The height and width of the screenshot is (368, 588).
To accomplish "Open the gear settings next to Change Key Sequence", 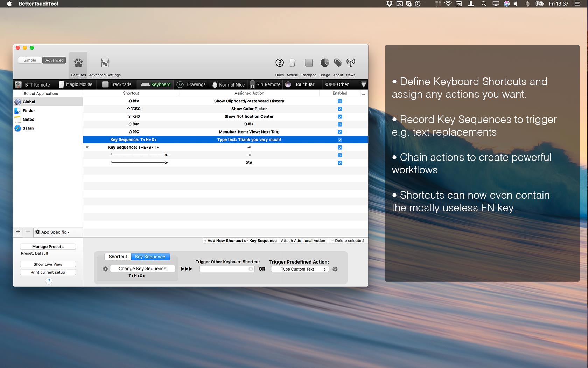I will [x=105, y=268].
